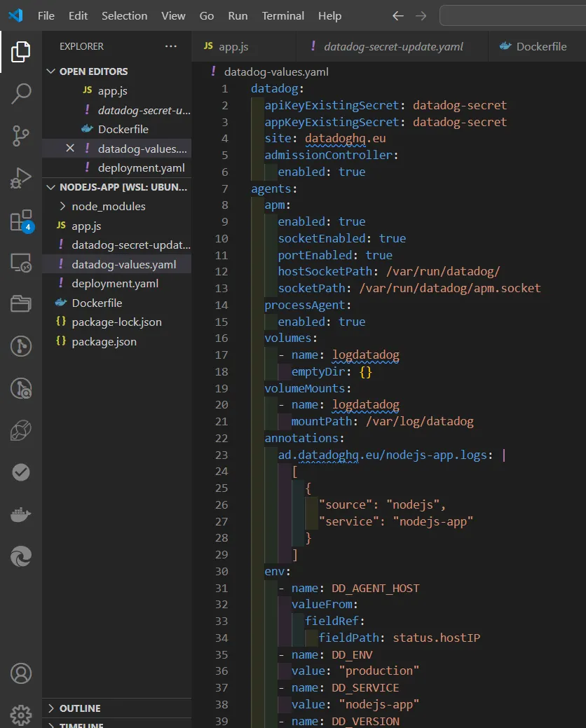586x728 pixels.
Task: Switch to the Dockerfile editor tab
Action: (537, 46)
